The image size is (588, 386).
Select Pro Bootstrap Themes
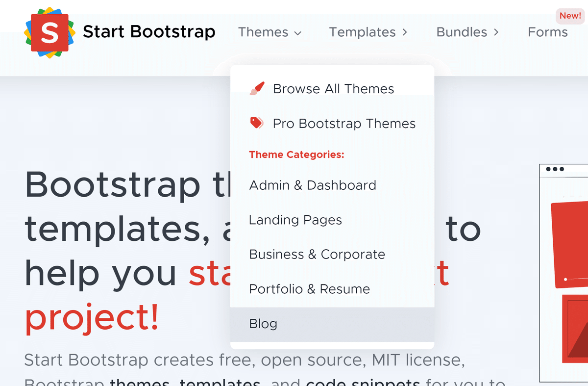[332, 124]
